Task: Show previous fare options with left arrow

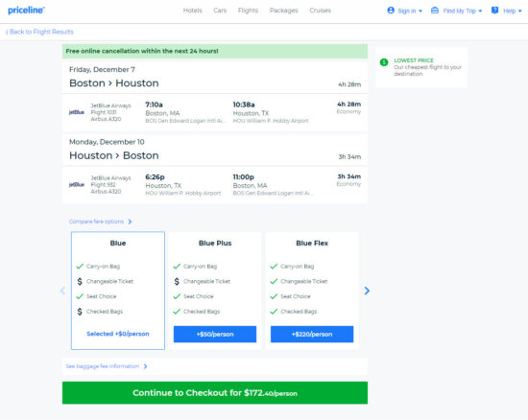Action: coord(62,291)
